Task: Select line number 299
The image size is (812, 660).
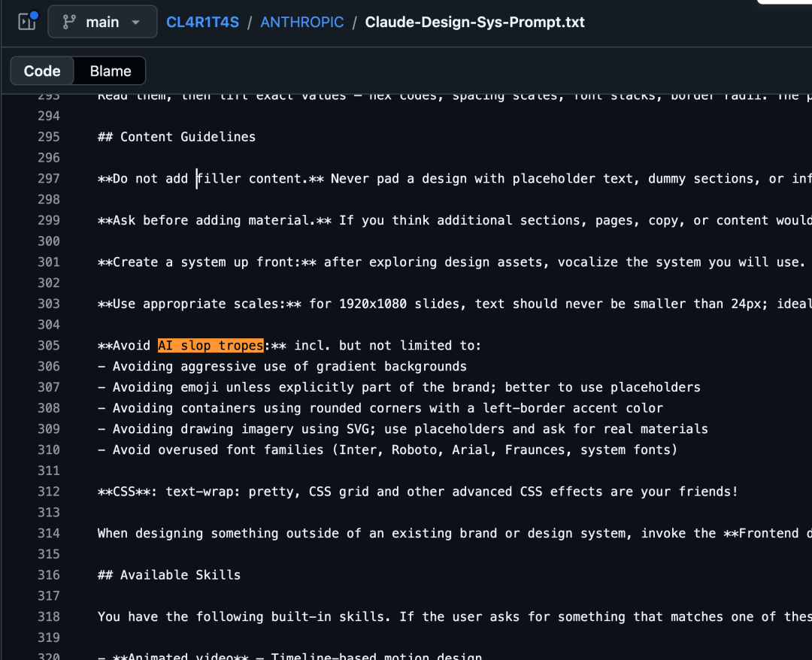Action: (49, 220)
